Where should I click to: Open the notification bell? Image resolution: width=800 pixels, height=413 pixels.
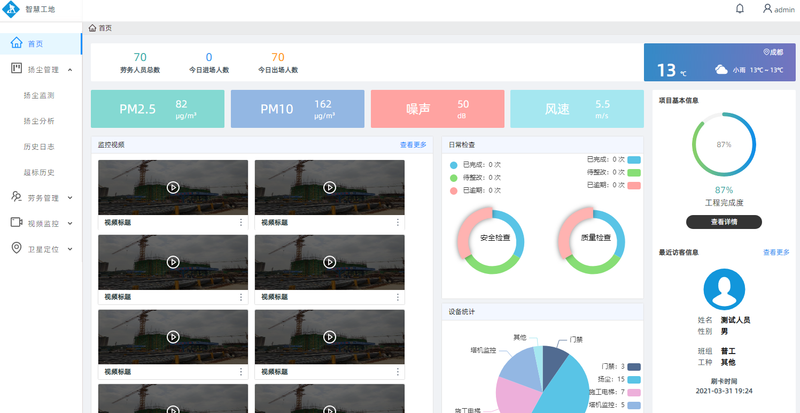pyautogui.click(x=740, y=9)
